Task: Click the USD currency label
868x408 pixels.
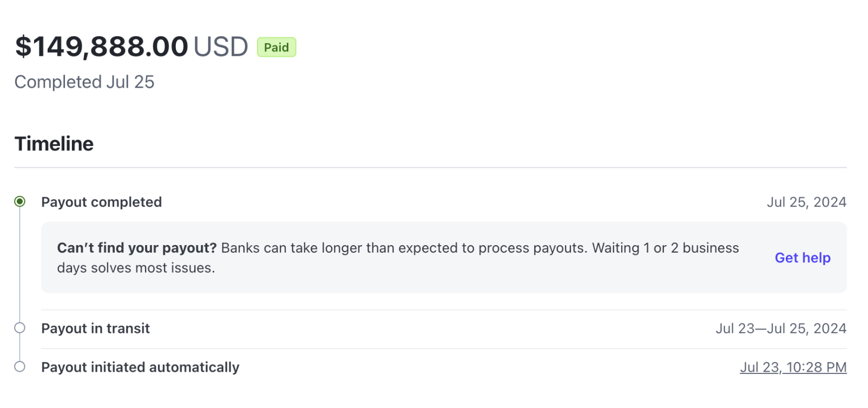Action: (x=221, y=47)
